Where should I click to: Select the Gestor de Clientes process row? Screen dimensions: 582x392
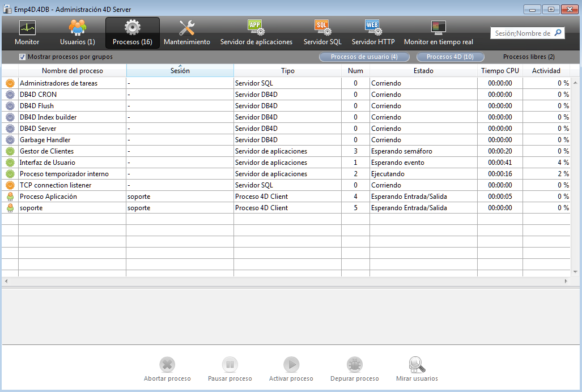46,151
